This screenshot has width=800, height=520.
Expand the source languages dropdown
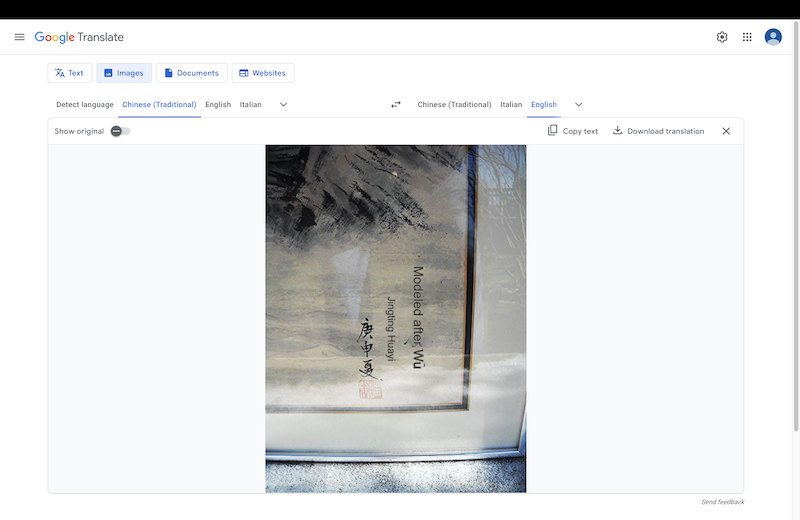(284, 105)
